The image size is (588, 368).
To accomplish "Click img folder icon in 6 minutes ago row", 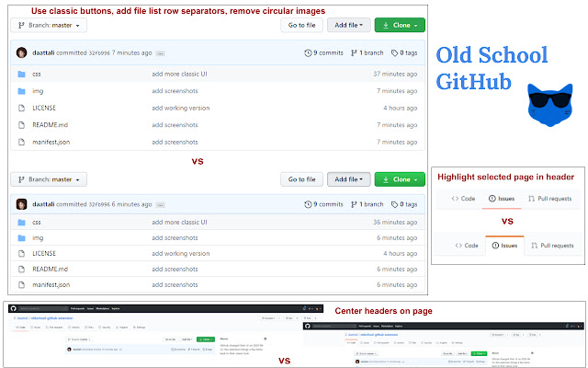I will click(21, 238).
